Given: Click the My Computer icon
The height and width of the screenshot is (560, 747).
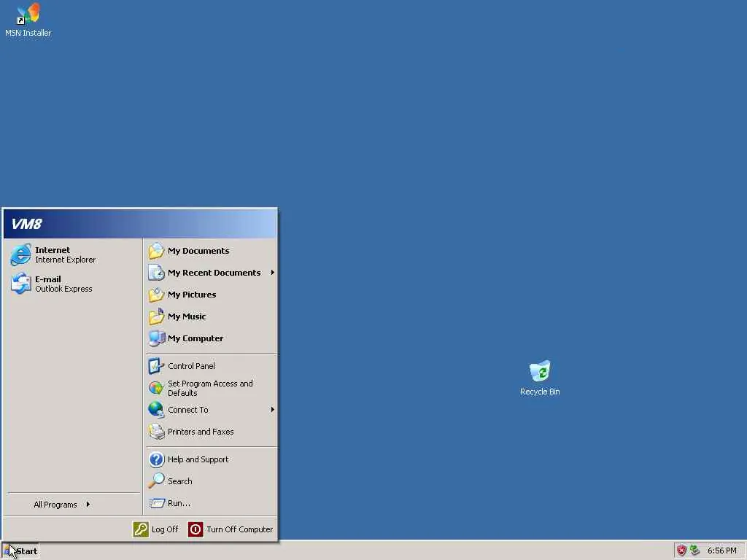Looking at the screenshot, I should [156, 338].
